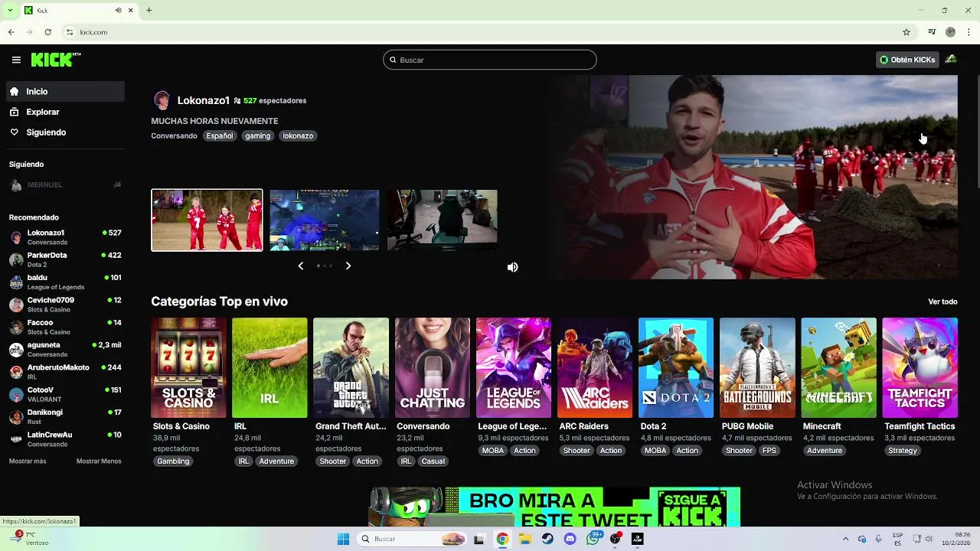Open recommended channel CotooV
The height and width of the screenshot is (551, 980).
pos(65,394)
